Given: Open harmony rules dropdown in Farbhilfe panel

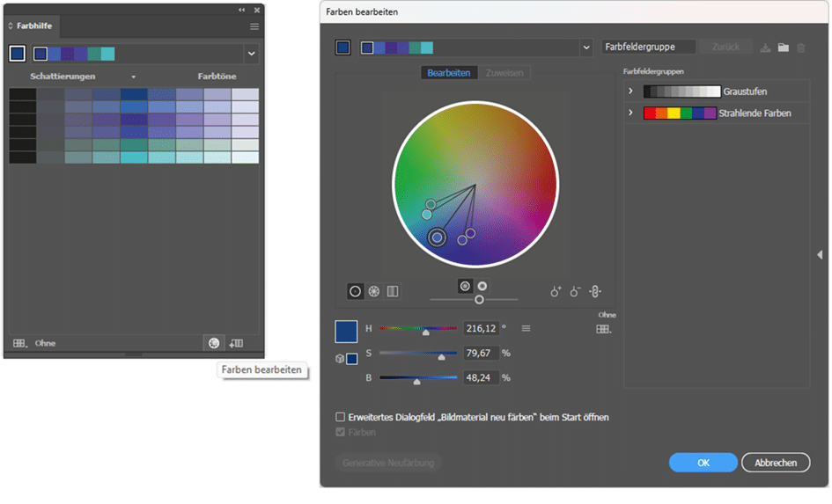Looking at the screenshot, I should [x=252, y=54].
